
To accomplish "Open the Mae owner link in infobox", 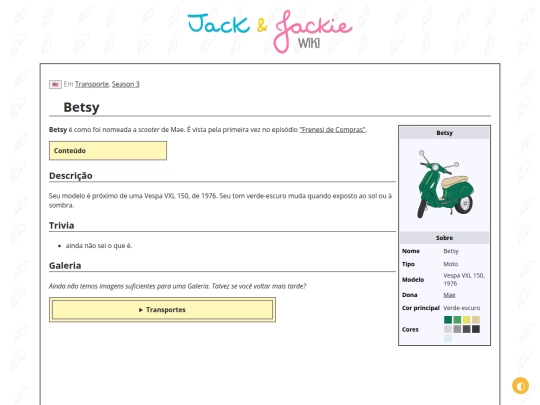I will (449, 295).
